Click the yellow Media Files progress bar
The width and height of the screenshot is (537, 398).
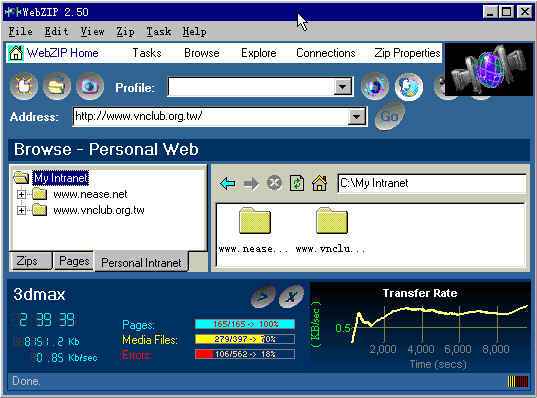point(245,339)
